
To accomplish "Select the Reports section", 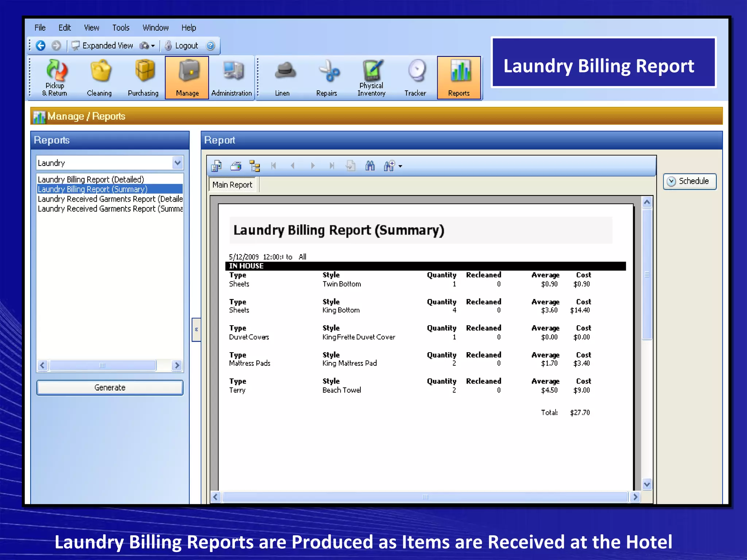I will 459,78.
